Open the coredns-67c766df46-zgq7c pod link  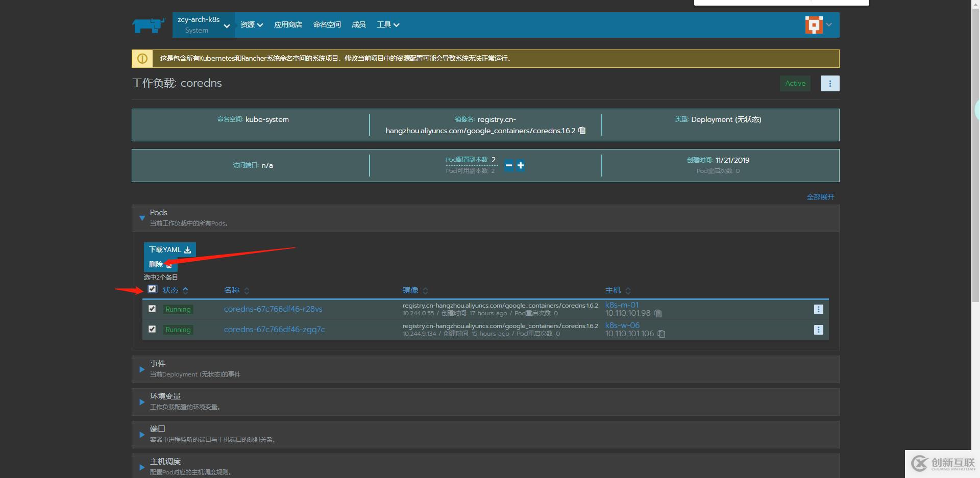274,330
